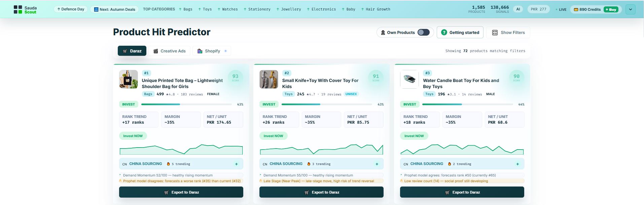Select the Bags top category
Screen dimensions: 644x205
186,9
